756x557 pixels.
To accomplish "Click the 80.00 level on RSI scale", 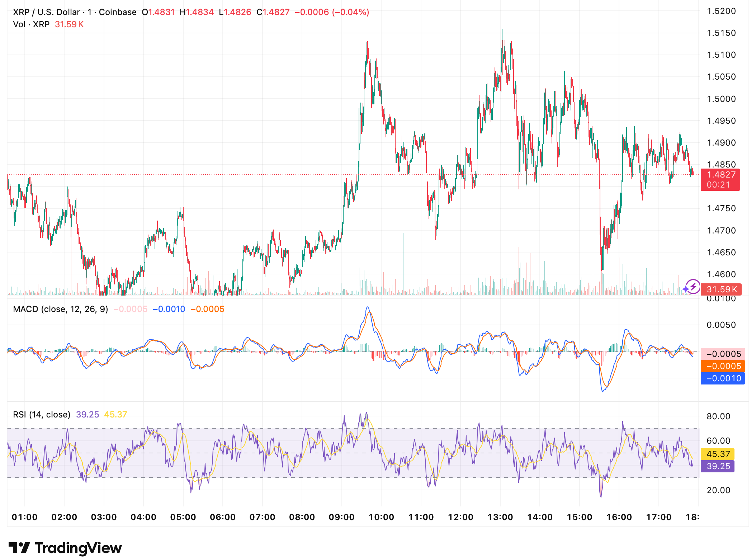I will tap(718, 416).
